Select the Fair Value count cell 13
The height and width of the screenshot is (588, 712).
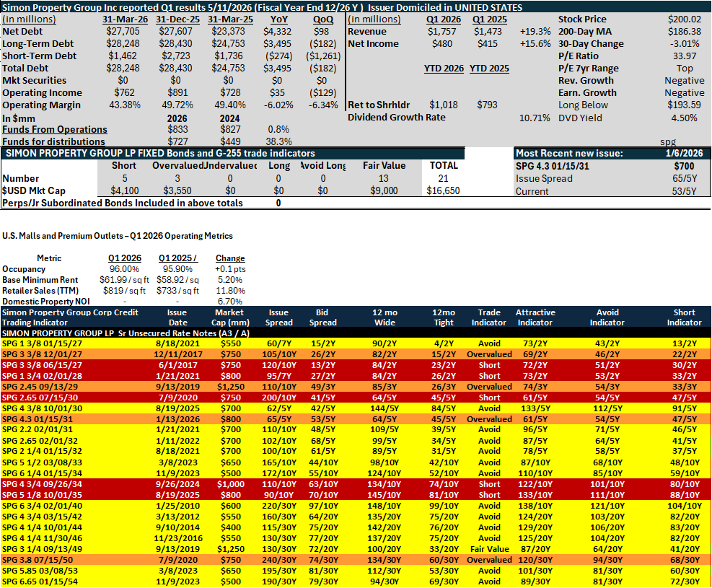(x=384, y=178)
